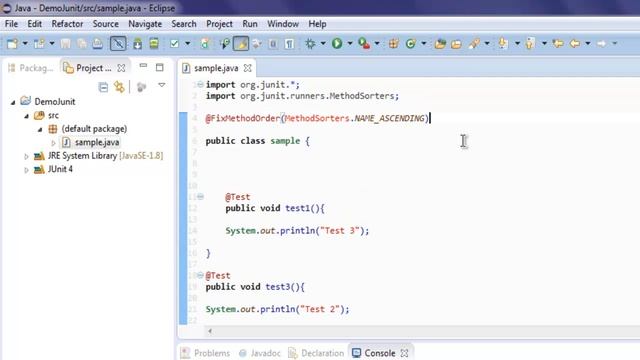Switch to the Package Explorer tab
The height and width of the screenshot is (360, 640).
point(31,68)
